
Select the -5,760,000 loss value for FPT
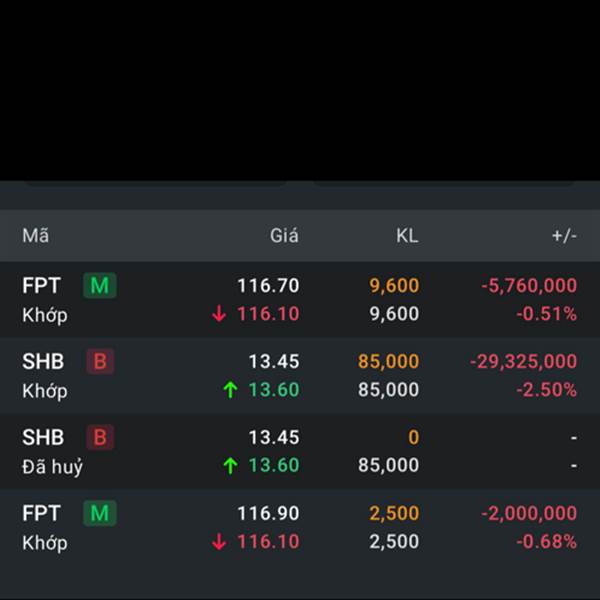[x=529, y=286]
